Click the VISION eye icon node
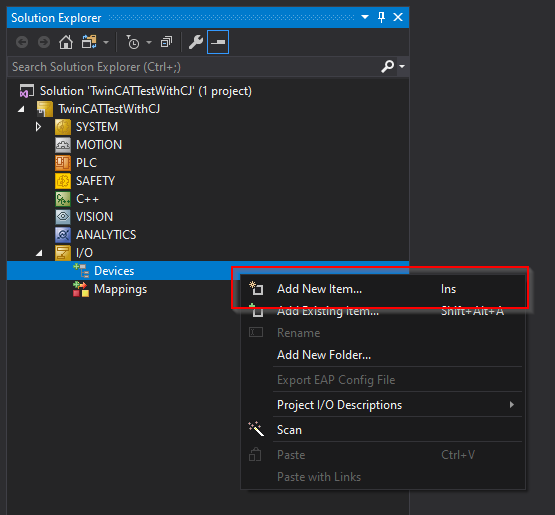 click(x=63, y=217)
